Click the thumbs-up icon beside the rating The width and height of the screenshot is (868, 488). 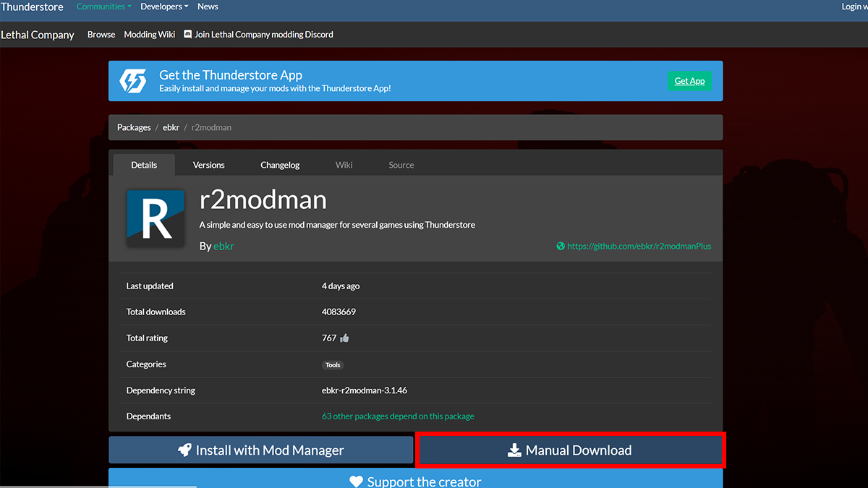coord(344,338)
